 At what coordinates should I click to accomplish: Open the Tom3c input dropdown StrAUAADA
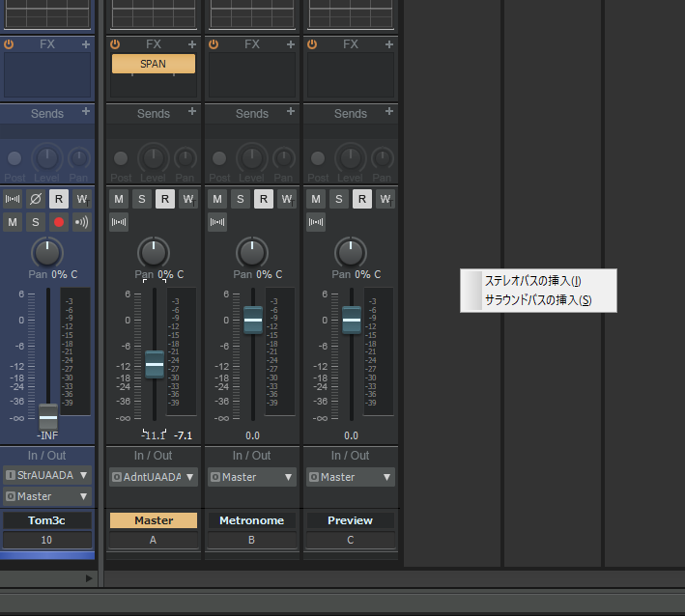click(47, 475)
